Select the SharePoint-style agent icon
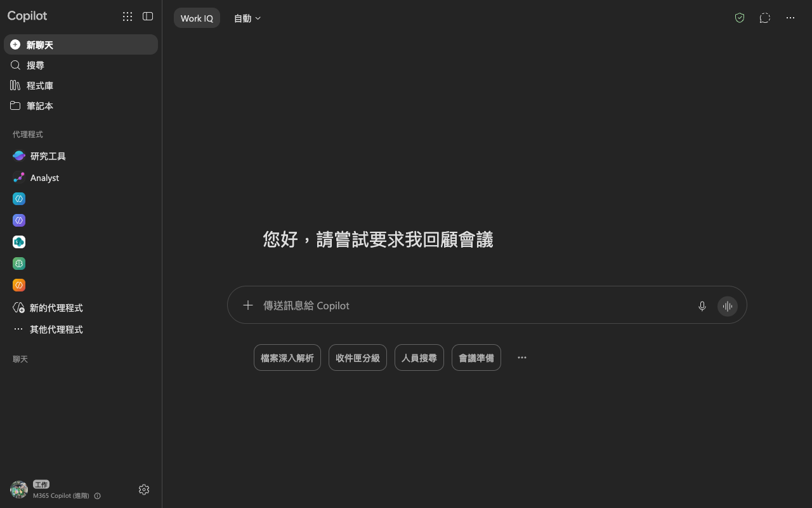The image size is (812, 508). click(x=19, y=242)
